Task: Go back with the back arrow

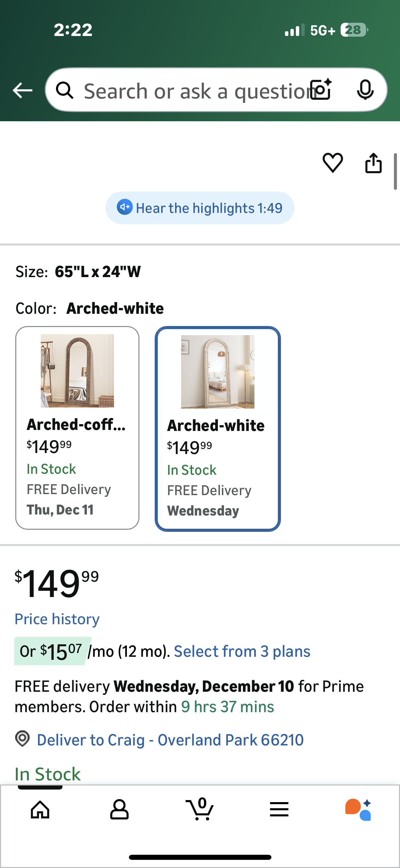Action: 22,90
